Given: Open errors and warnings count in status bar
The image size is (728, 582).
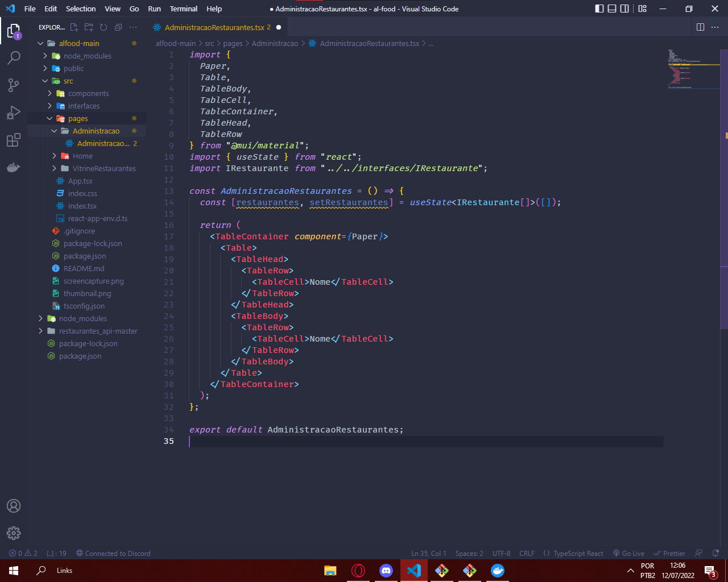Looking at the screenshot, I should 23,553.
